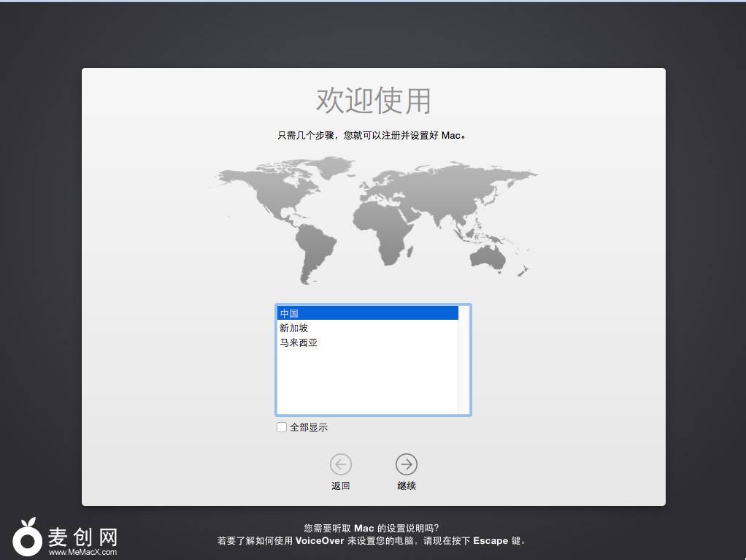Select 新加坡 in the country list
Viewport: 746px width, 560px height.
(294, 328)
